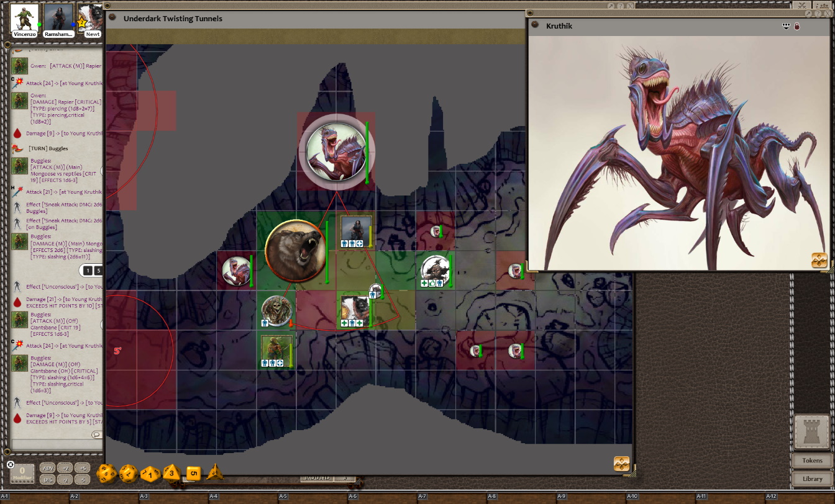The height and width of the screenshot is (504, 835).
Task: Open Kruthik image sizing wheel icon
Action: click(819, 260)
